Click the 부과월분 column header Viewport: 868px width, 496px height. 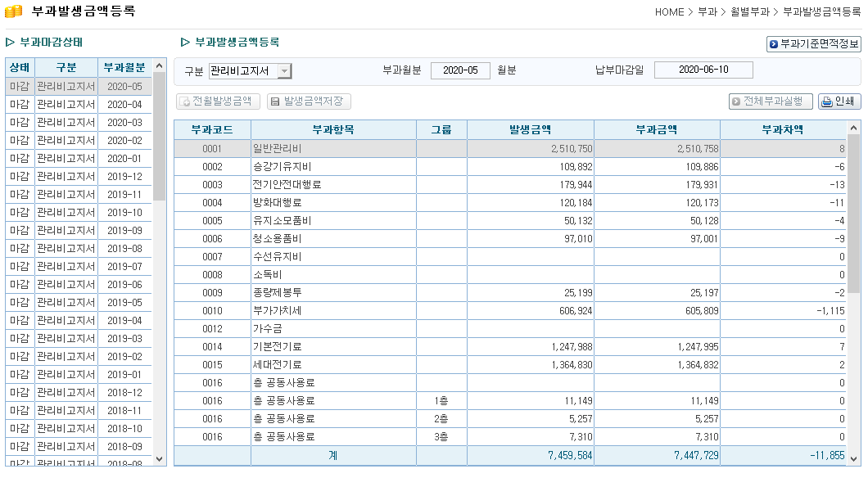coord(124,68)
